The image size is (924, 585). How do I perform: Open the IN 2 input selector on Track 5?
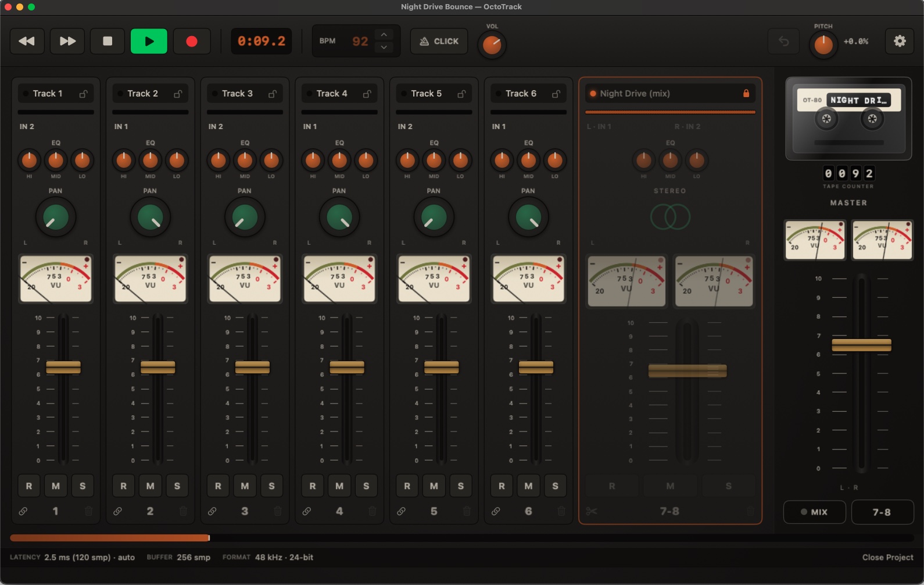pyautogui.click(x=405, y=126)
